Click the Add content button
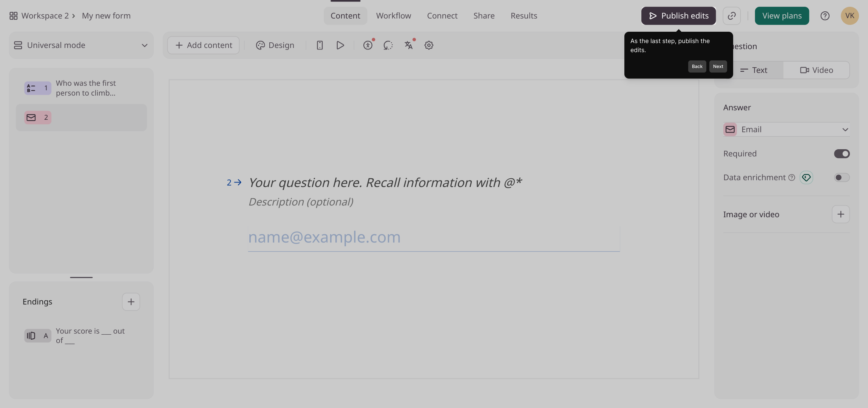The width and height of the screenshot is (868, 408). pos(203,45)
